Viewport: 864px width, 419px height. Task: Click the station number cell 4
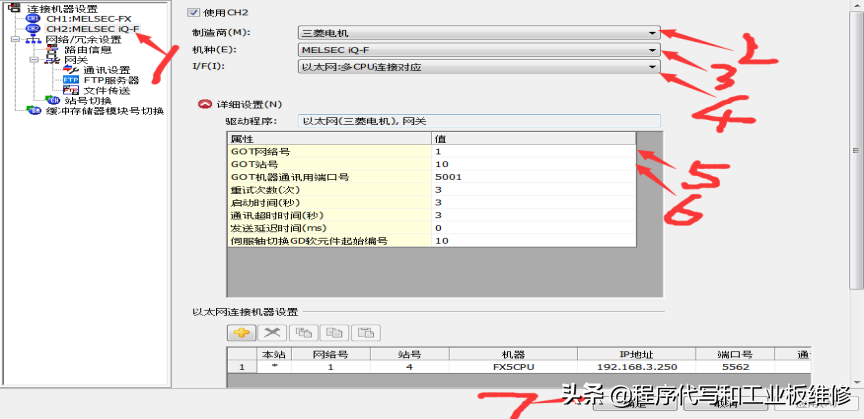coord(409,367)
